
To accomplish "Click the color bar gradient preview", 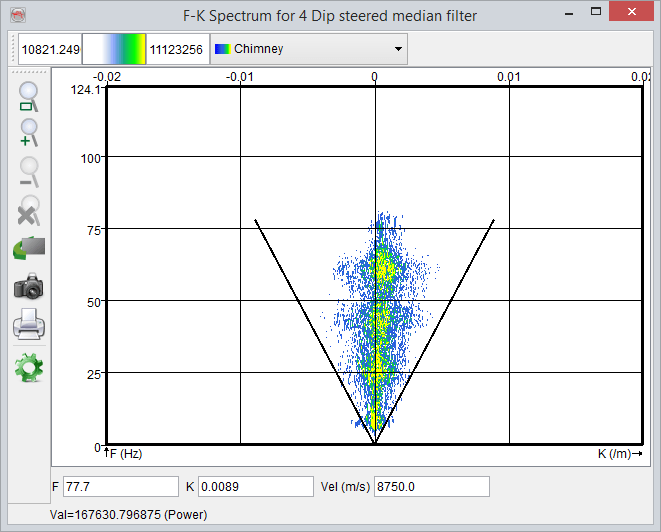I will (114, 48).
